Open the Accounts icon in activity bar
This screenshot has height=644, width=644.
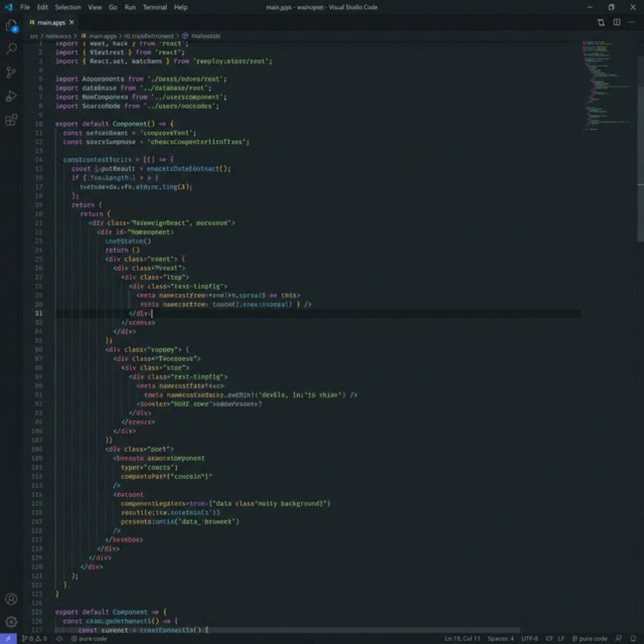click(x=11, y=599)
